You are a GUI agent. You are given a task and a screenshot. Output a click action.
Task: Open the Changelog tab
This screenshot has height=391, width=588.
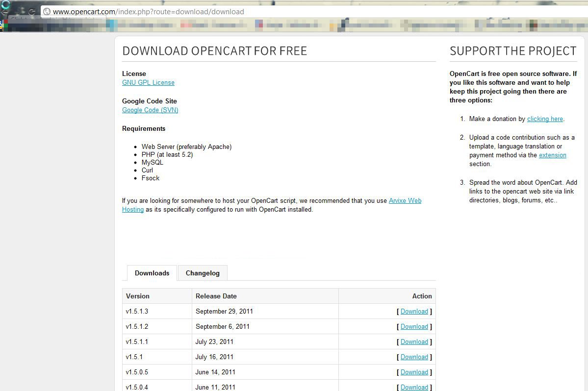pos(203,273)
